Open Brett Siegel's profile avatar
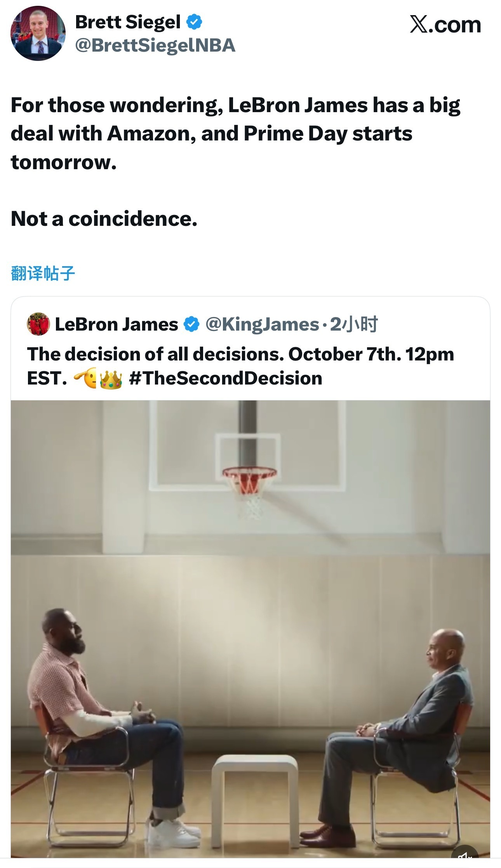 [38, 33]
